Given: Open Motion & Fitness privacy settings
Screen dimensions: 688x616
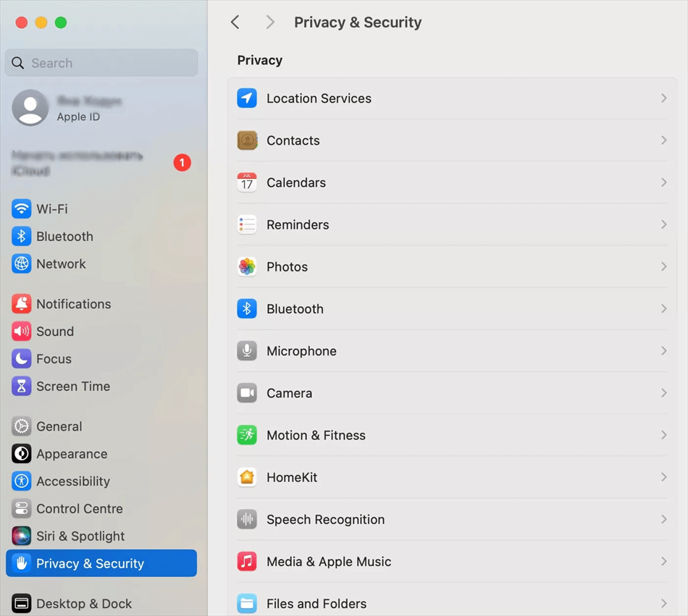Looking at the screenshot, I should (452, 435).
